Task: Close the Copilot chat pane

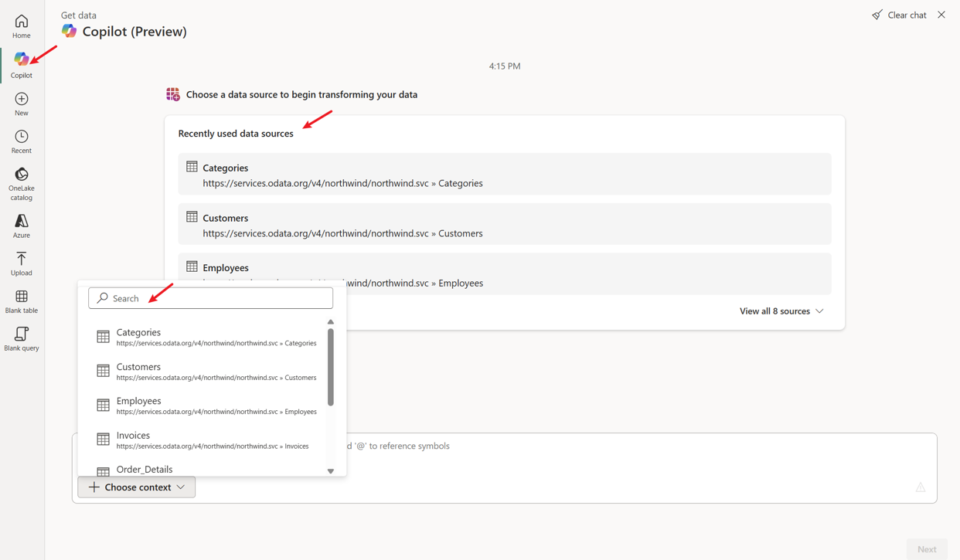Action: point(941,14)
